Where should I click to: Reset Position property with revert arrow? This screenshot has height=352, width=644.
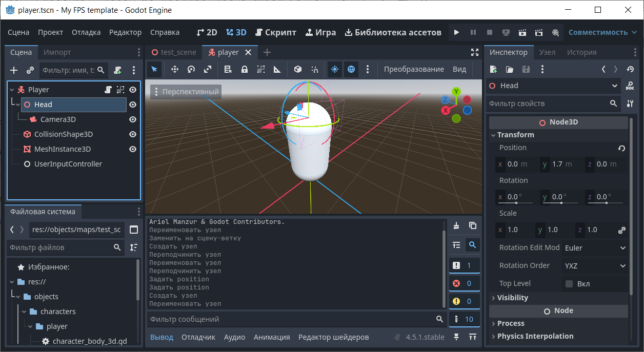pos(621,148)
